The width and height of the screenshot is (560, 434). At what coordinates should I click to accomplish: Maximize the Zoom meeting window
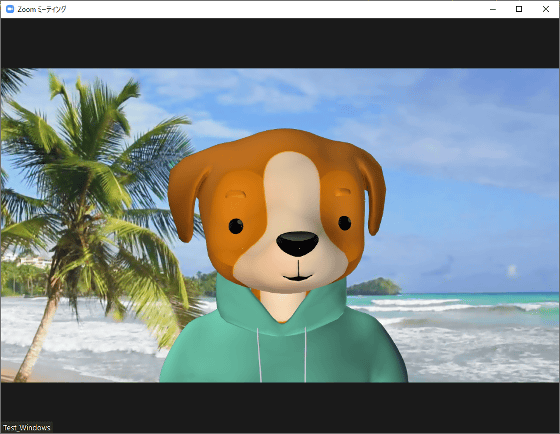[519, 9]
